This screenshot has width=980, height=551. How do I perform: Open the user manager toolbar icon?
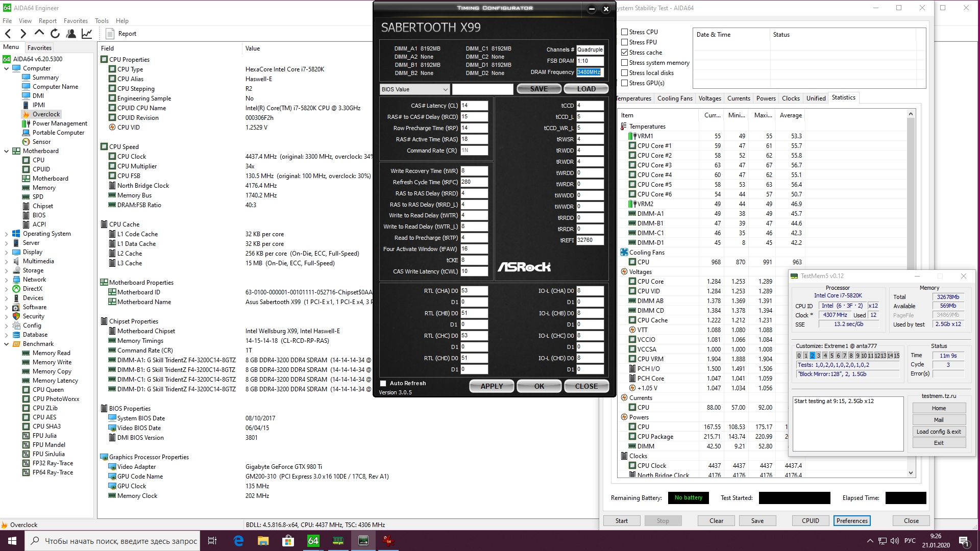point(71,34)
